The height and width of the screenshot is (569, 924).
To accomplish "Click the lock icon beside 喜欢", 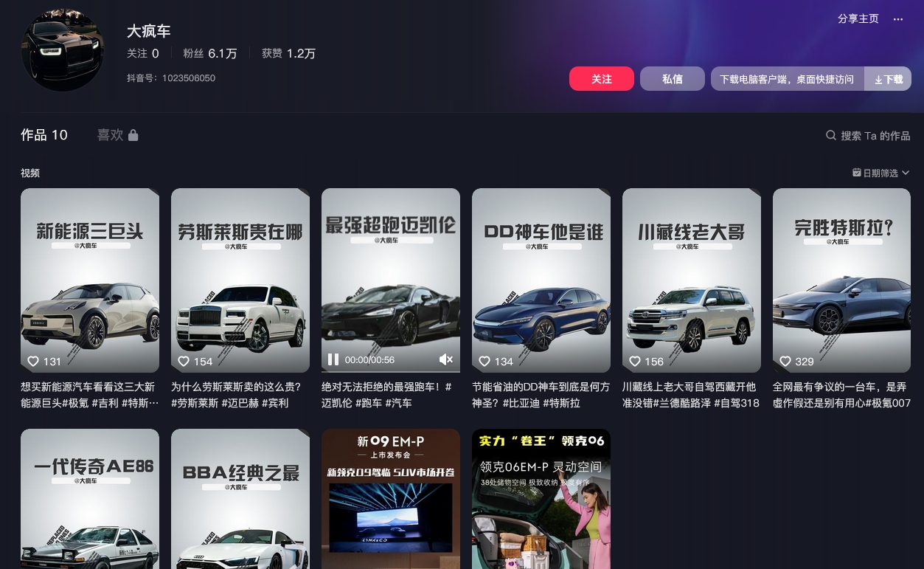I will 133,135.
